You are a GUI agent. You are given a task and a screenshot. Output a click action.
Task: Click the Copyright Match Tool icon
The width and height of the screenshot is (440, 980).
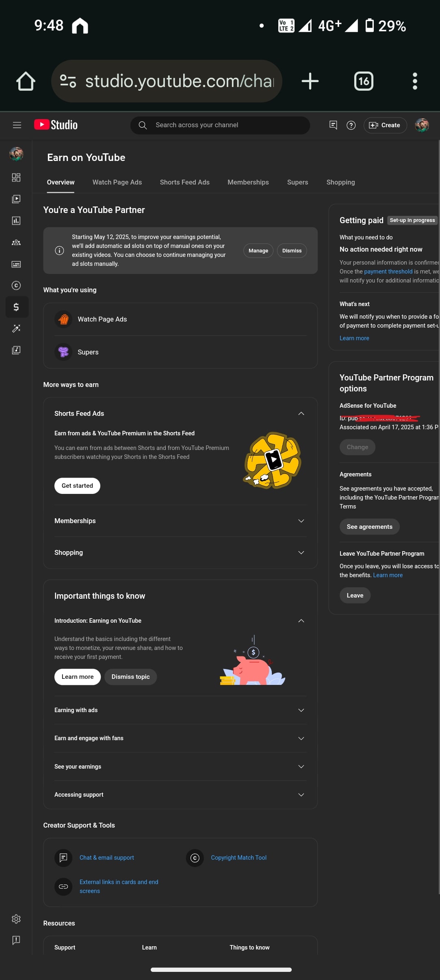[x=195, y=858]
